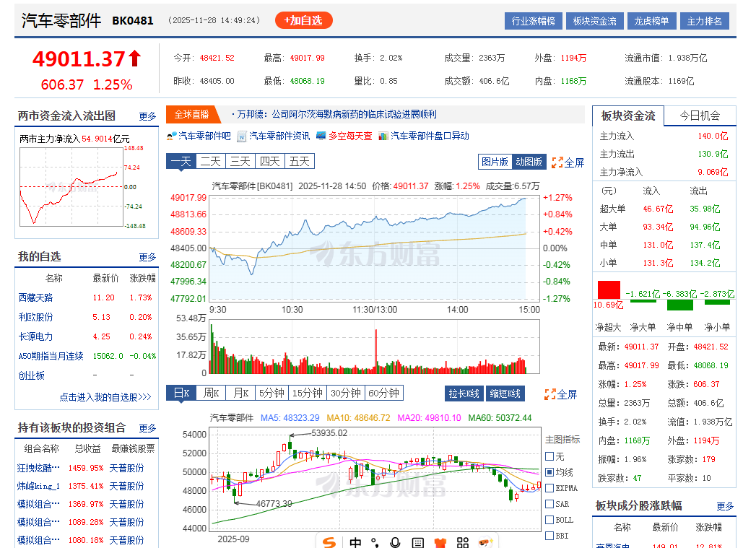Screen dimensions: 756x548
Task: Open Sogou voice input microphone
Action: (x=396, y=543)
